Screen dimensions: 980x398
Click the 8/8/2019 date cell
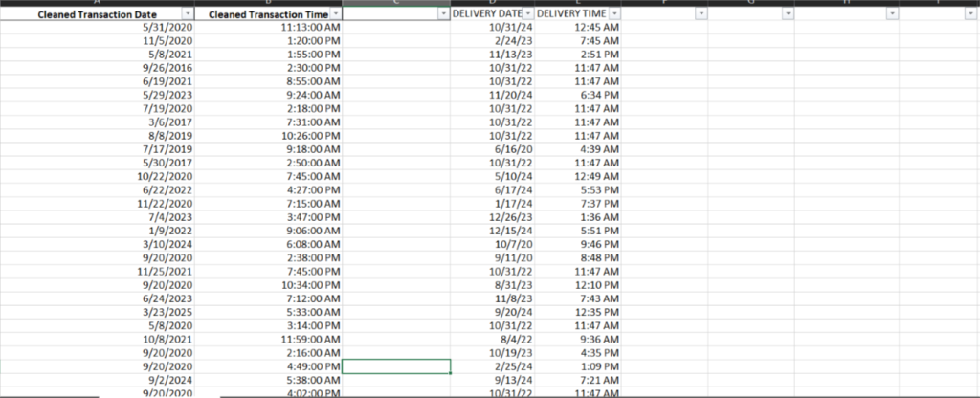point(98,136)
